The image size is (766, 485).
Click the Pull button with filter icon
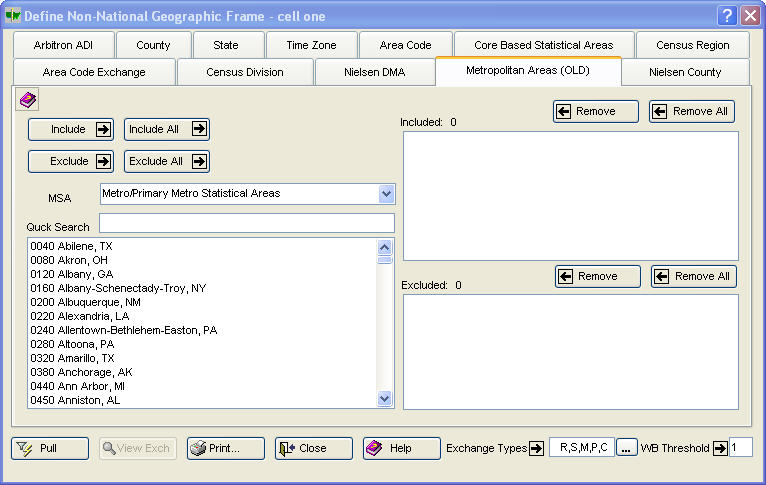tap(50, 448)
